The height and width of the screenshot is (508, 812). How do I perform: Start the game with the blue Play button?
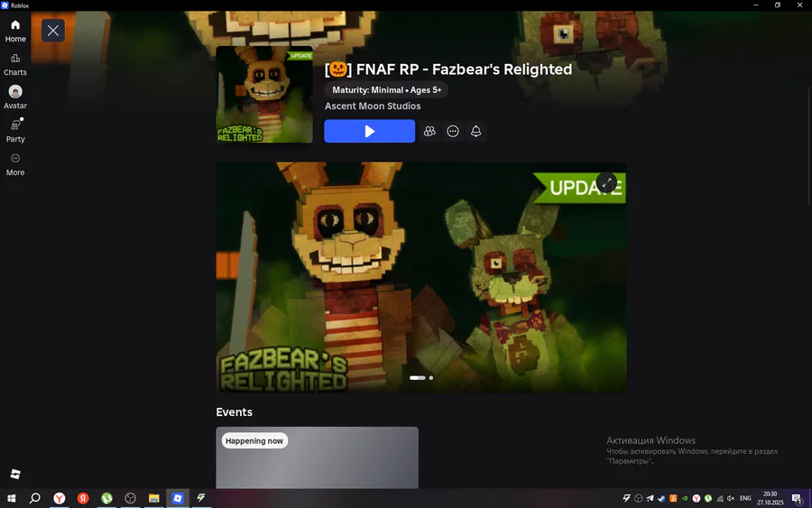pyautogui.click(x=369, y=131)
